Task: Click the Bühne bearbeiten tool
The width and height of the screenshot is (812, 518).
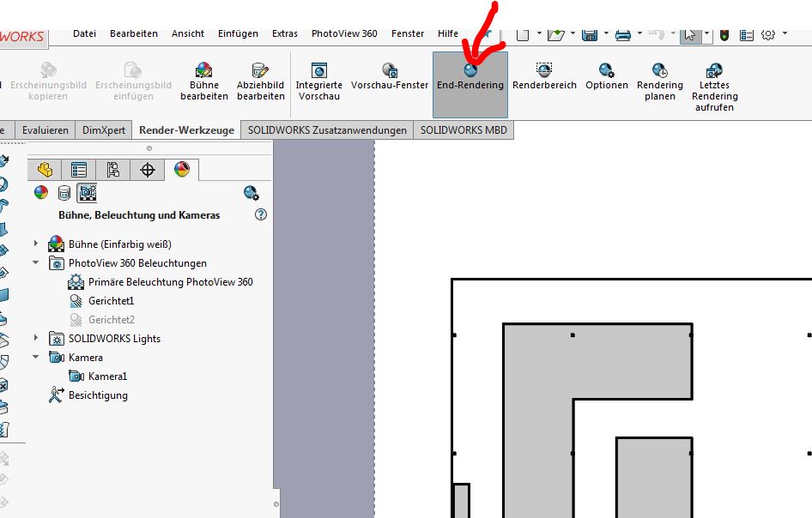Action: (203, 82)
